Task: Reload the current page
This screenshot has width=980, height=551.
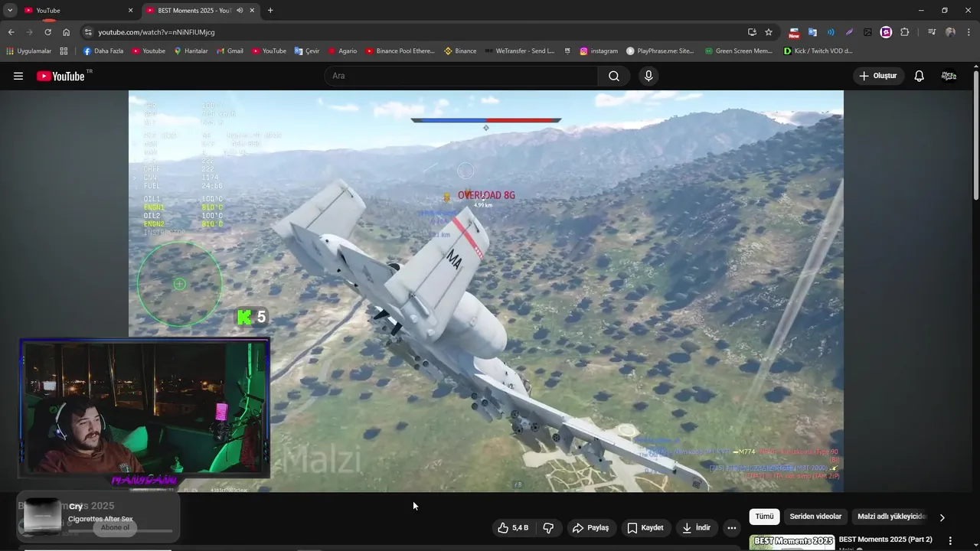Action: pos(47,32)
